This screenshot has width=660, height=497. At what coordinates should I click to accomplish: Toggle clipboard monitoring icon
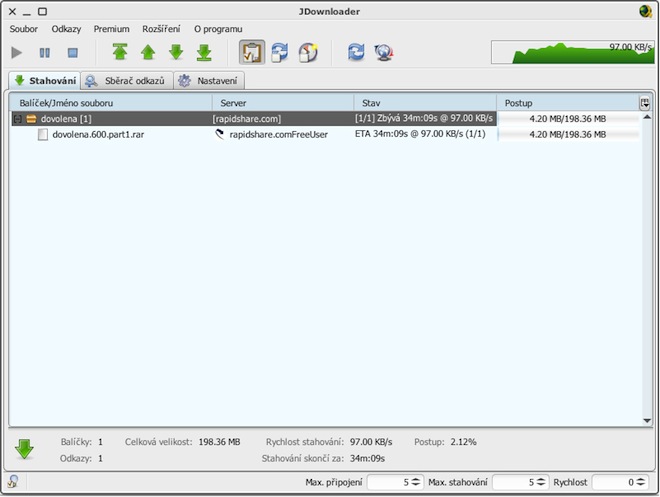coord(252,52)
